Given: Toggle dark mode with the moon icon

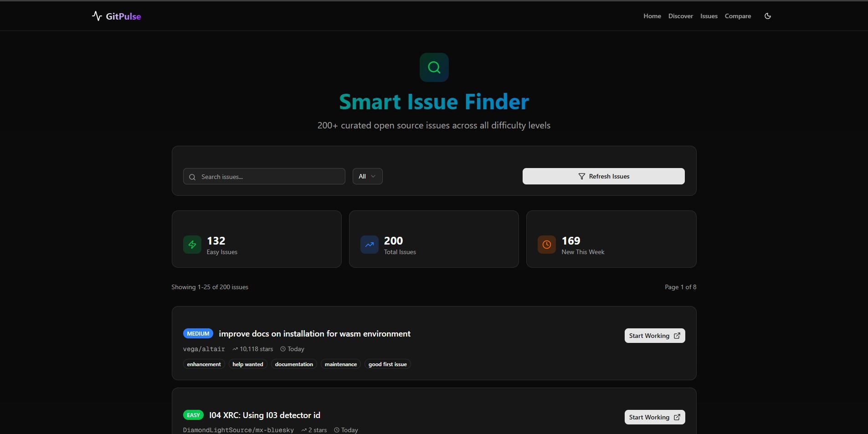Looking at the screenshot, I should (768, 16).
